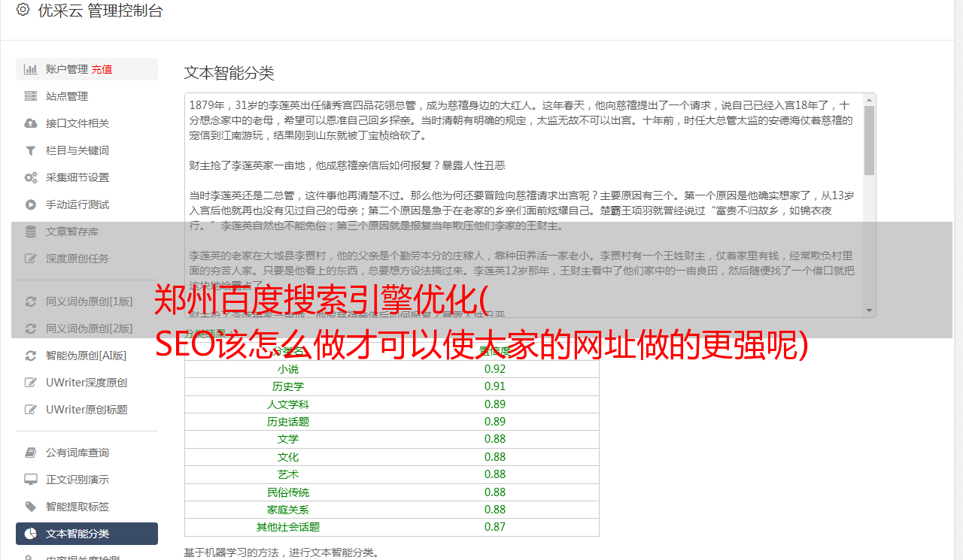
Task: Go to 智能伪原创[AI版] page
Action: 87,356
